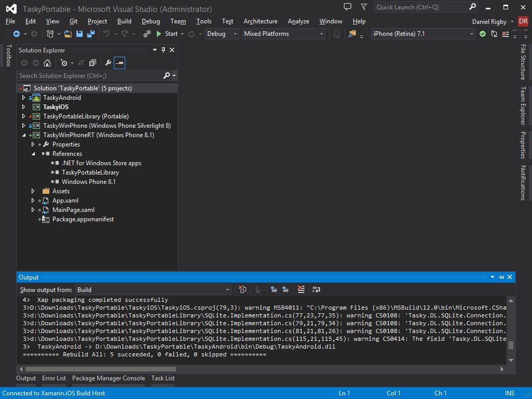Open Properties wrench icon in Solution Explorer
532x399 pixels.
click(x=108, y=63)
